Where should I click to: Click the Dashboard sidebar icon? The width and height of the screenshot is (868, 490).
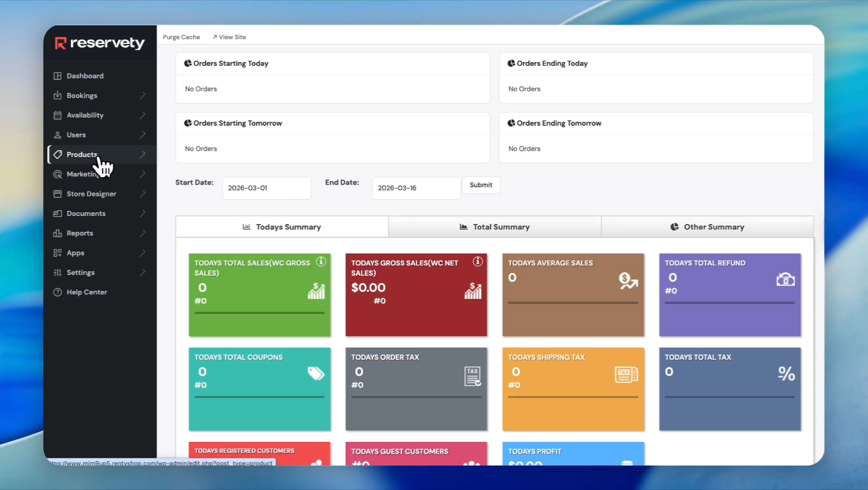[58, 76]
